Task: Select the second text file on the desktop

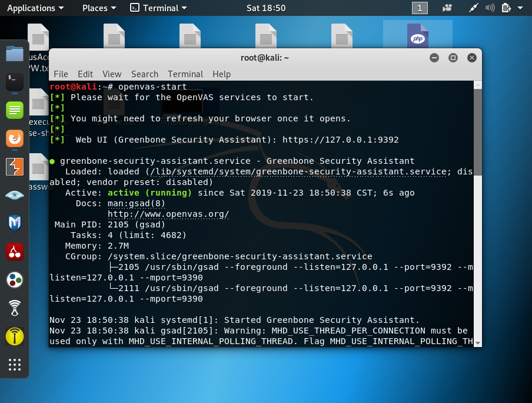Action: pos(114,36)
